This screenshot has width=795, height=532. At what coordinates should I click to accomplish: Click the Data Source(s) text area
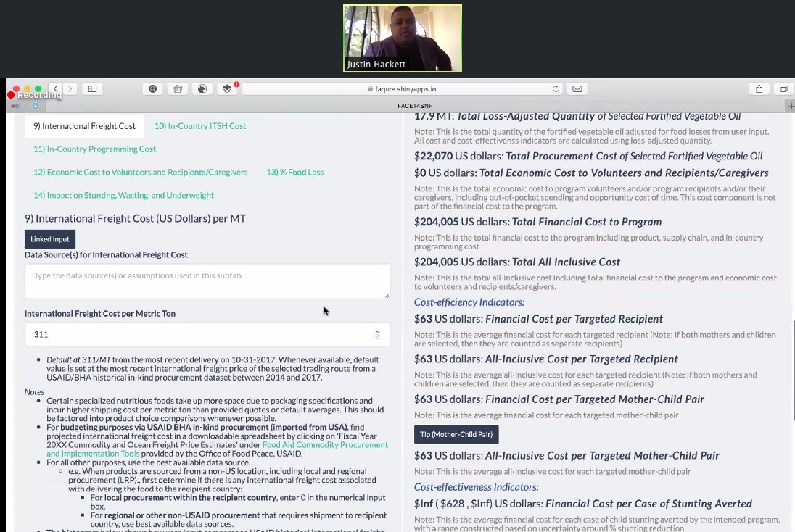(207, 281)
